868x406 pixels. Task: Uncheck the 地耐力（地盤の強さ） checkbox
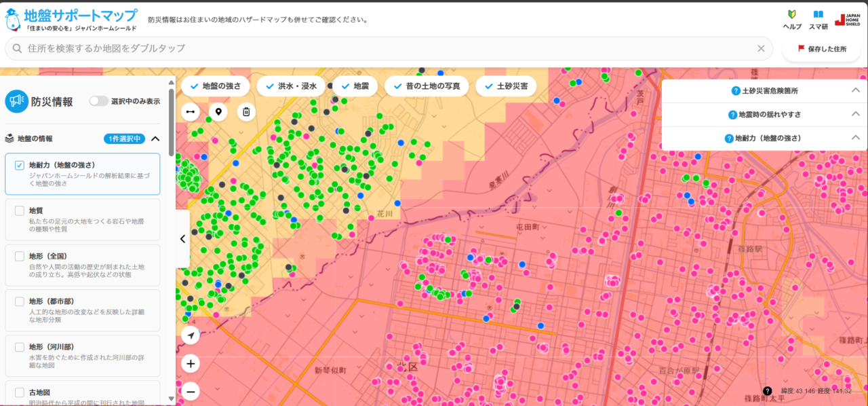click(20, 165)
